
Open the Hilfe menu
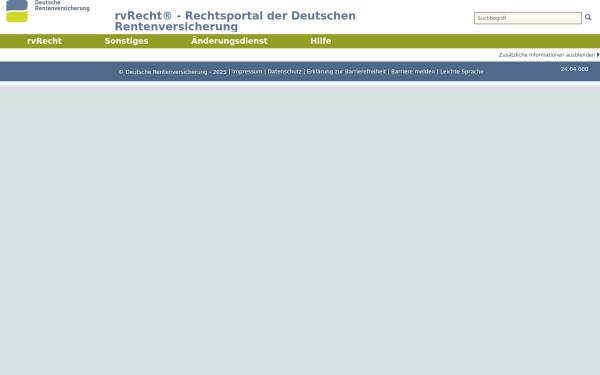pyautogui.click(x=321, y=41)
